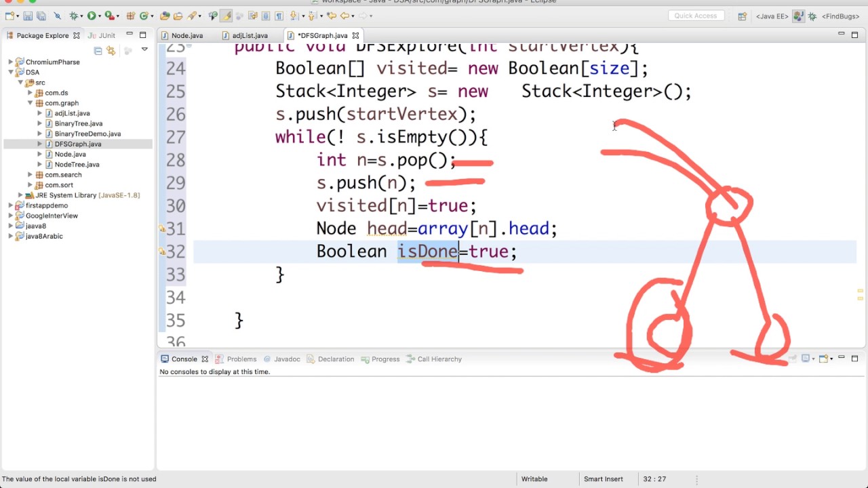Open the Debug configurations dropdown arrow
This screenshot has width=868, height=488.
pyautogui.click(x=81, y=16)
